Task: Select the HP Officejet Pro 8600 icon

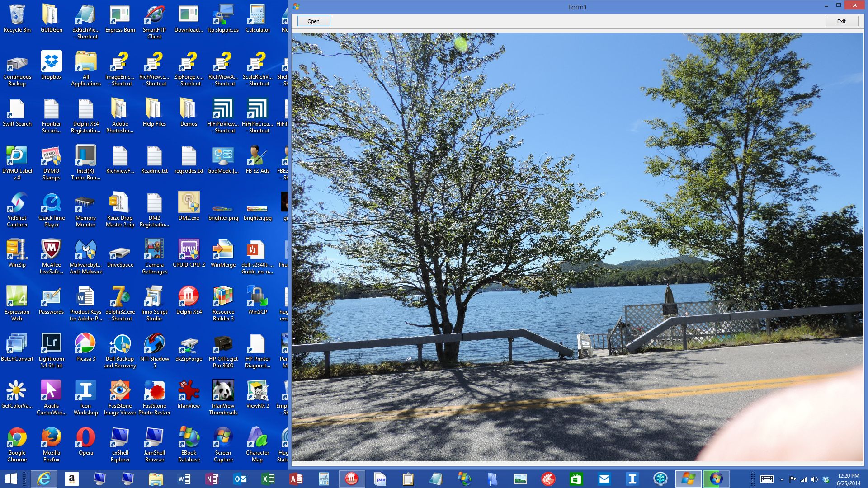Action: coord(223,351)
